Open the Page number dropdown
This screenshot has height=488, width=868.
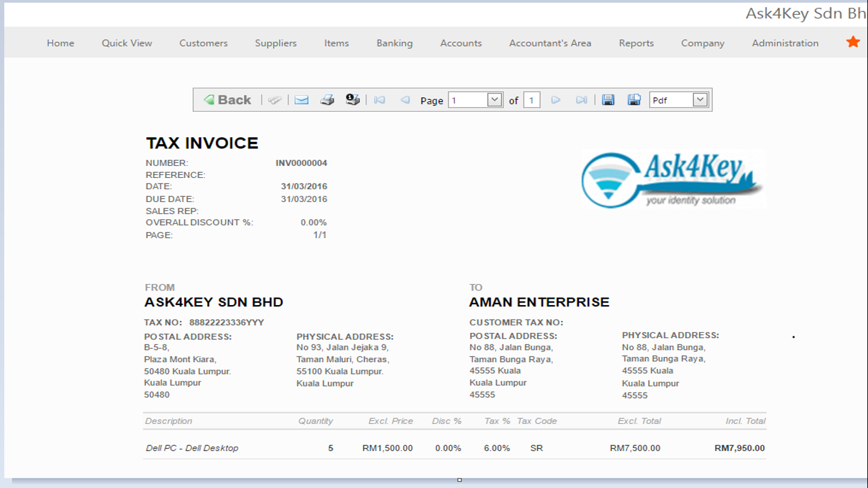point(475,100)
